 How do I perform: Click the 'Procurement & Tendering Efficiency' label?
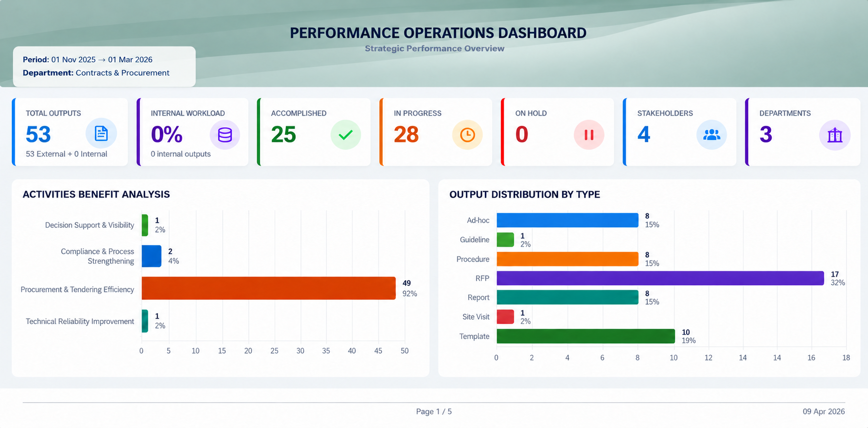click(x=77, y=290)
